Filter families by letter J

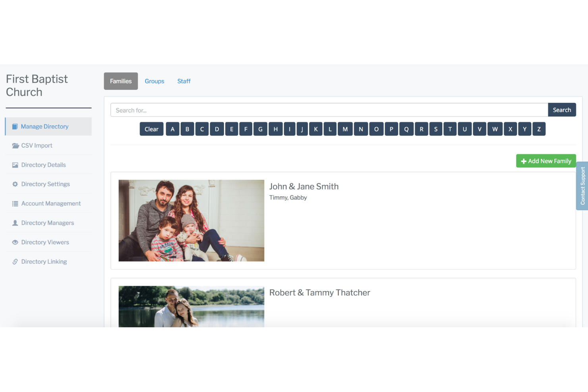302,129
